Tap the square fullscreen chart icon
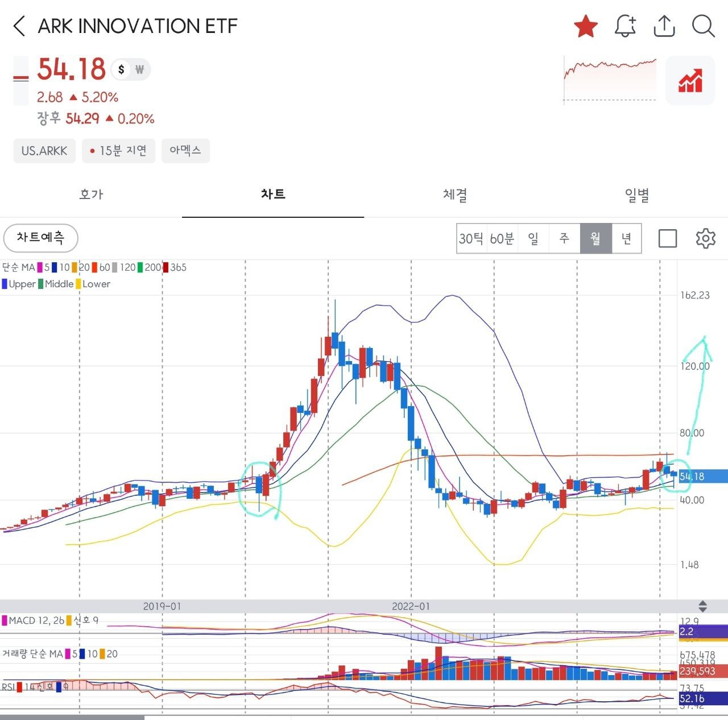Screen dimensions: 728x720 click(x=668, y=238)
